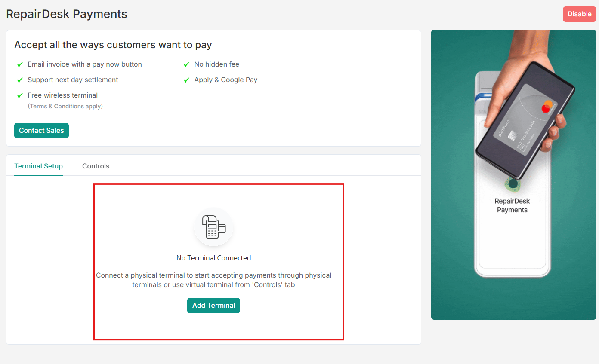The height and width of the screenshot is (364, 599).
Task: Select the Terminal Setup tab
Action: click(x=38, y=166)
